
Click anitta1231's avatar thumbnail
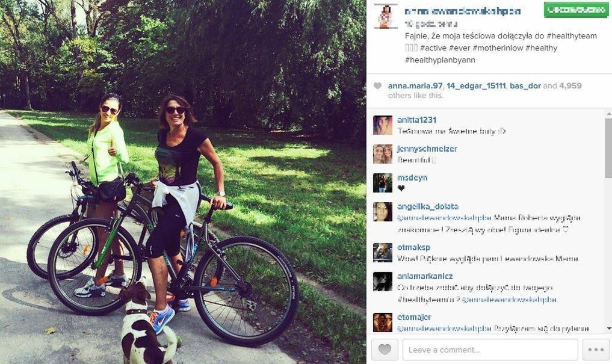point(383,125)
